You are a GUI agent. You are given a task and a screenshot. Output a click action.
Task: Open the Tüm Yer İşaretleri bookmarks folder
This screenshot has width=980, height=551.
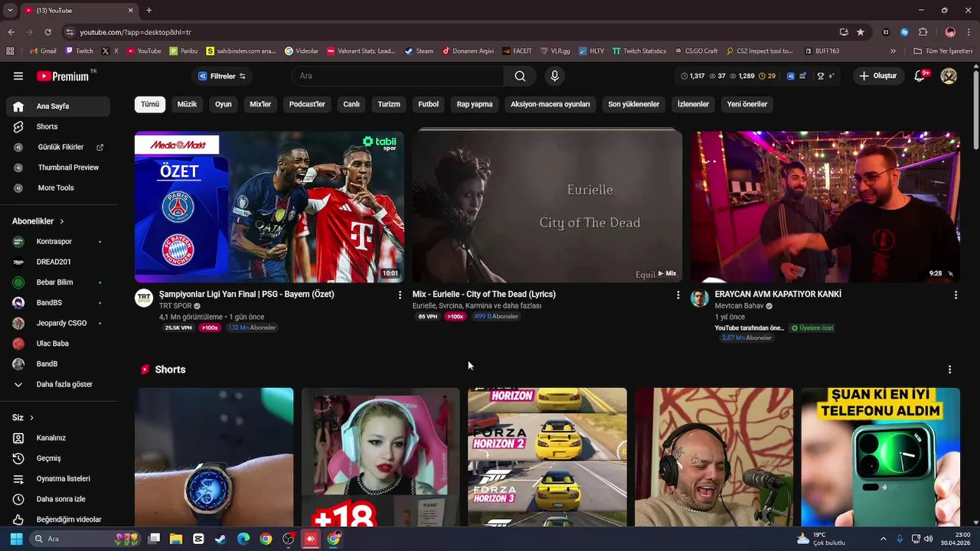coord(942,51)
